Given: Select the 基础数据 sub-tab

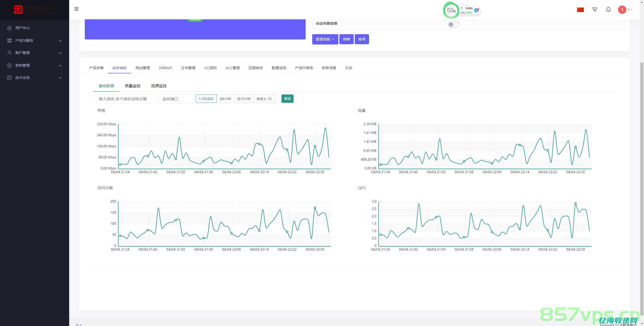Looking at the screenshot, I should 106,86.
